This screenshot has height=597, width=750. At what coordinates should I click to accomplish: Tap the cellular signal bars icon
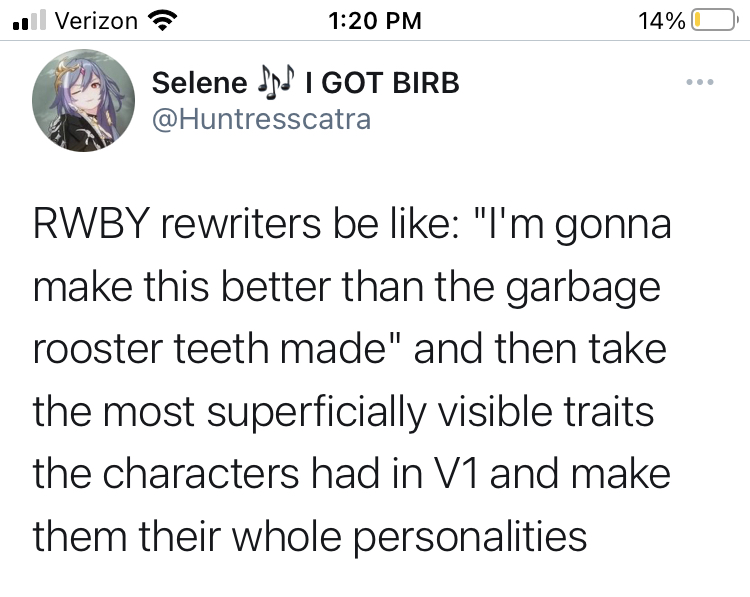[x=29, y=20]
